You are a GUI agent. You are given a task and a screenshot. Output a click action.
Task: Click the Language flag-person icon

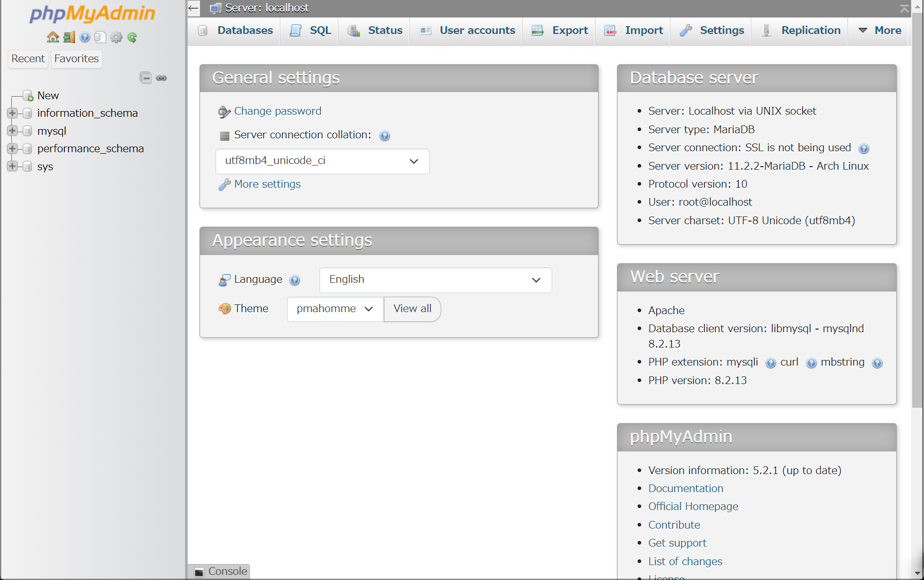tap(224, 280)
